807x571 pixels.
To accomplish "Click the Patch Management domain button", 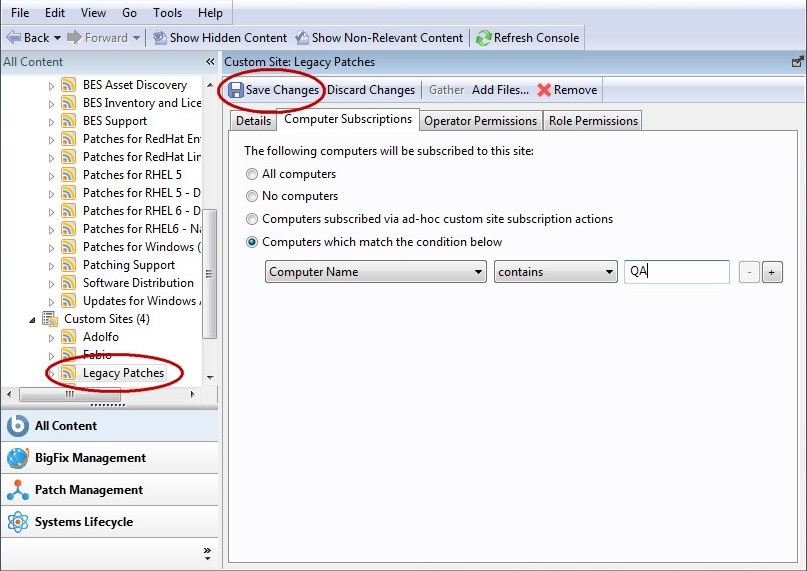I will point(110,490).
